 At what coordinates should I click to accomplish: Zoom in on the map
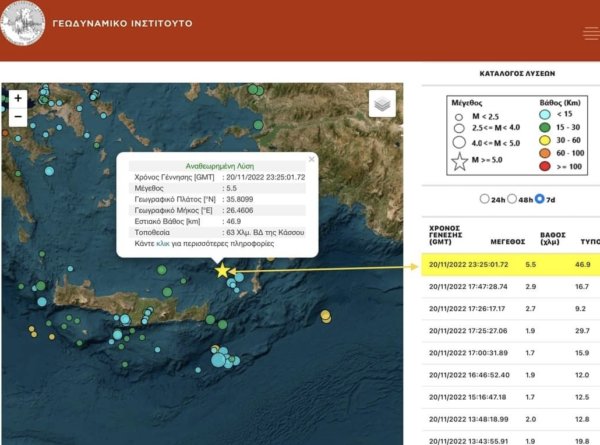(17, 99)
